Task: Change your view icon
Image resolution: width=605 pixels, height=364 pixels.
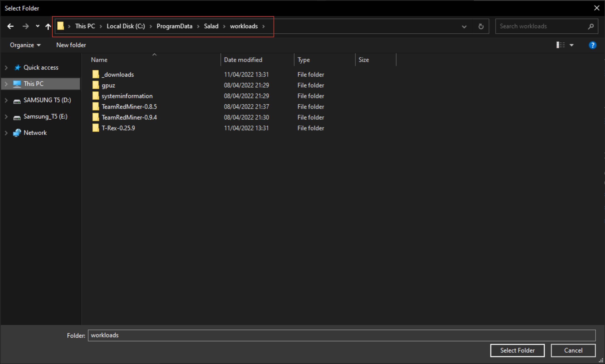Action: [x=560, y=45]
